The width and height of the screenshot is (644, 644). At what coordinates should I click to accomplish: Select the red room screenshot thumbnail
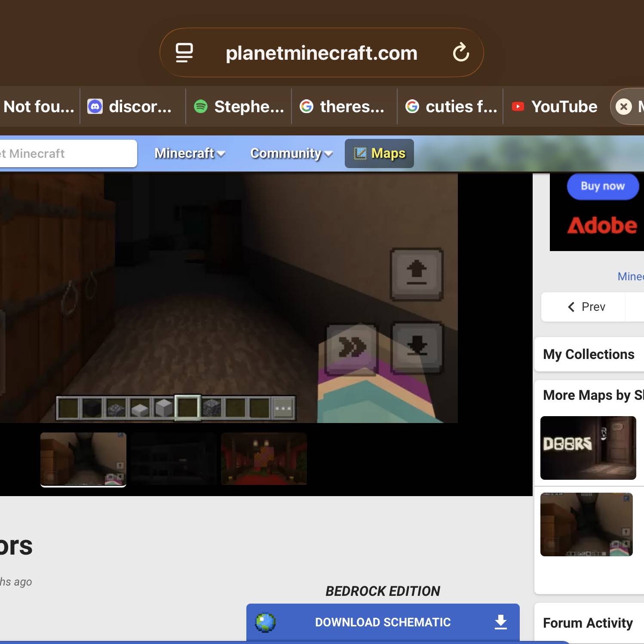(264, 459)
